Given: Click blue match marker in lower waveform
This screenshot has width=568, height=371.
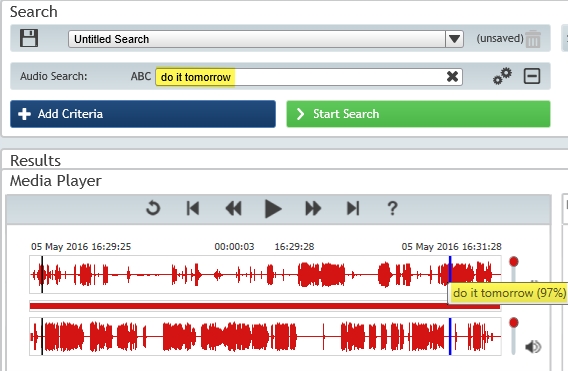Looking at the screenshot, I should (x=450, y=336).
